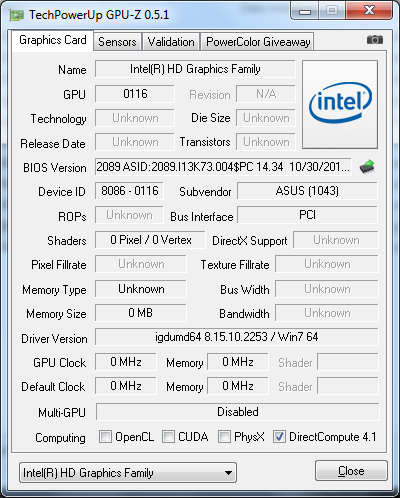Click the Memory clock field in Default Clock row
The height and width of the screenshot is (498, 400).
coord(238,386)
